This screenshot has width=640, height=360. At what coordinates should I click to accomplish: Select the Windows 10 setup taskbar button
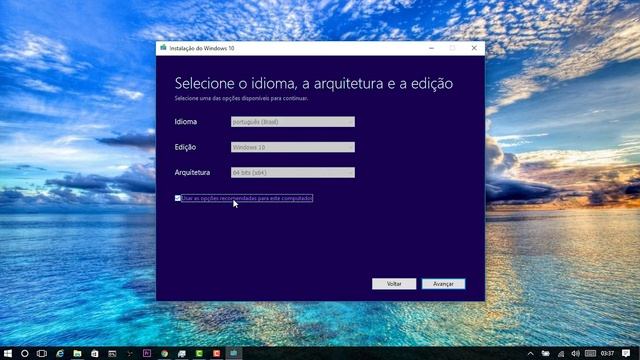click(x=234, y=353)
